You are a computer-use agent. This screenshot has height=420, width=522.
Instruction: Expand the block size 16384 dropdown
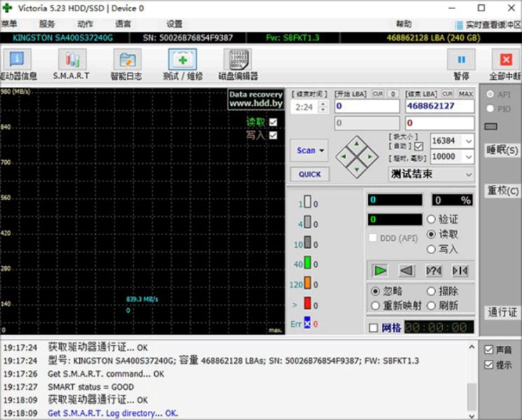pos(469,141)
